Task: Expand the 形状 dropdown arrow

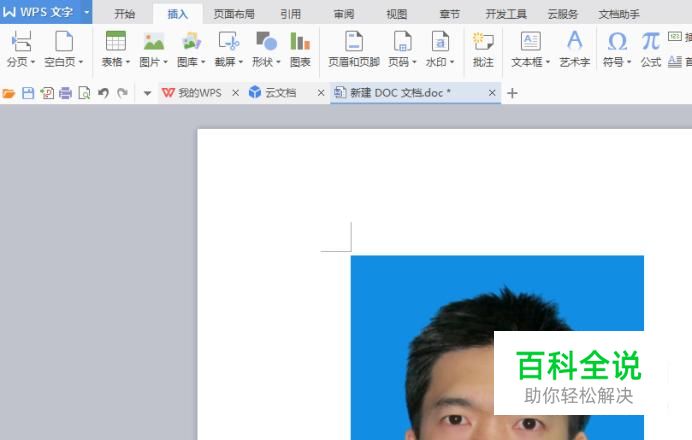Action: [278, 62]
